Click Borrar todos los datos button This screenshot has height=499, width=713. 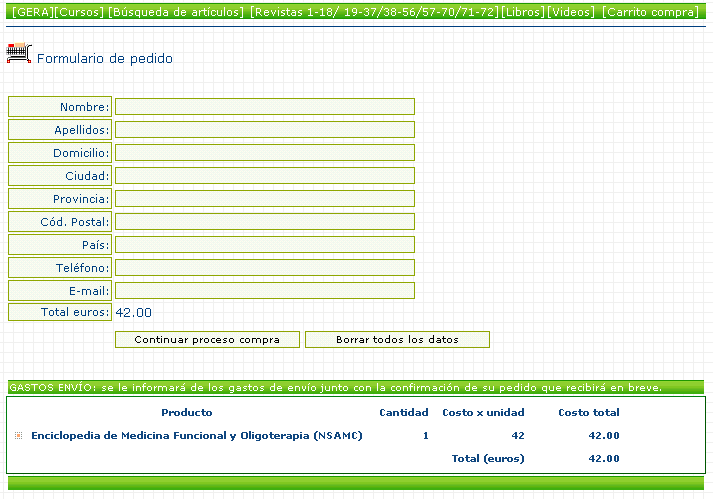397,340
